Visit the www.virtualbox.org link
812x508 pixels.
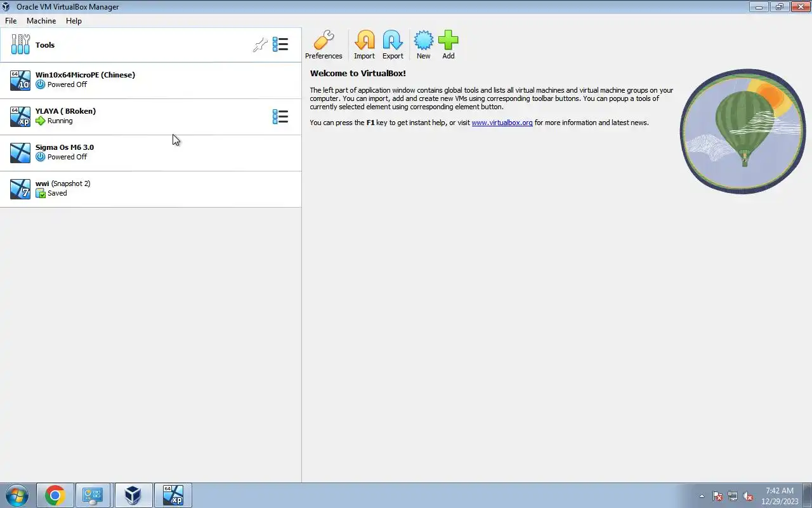(x=502, y=123)
